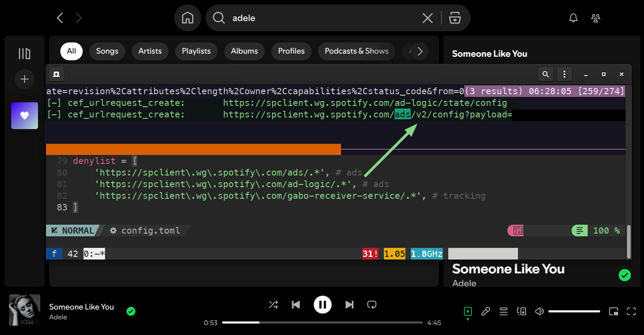Viewport: 644px width, 335px height.
Task: Click the 1.8GHz status segment
Action: pyautogui.click(x=427, y=254)
